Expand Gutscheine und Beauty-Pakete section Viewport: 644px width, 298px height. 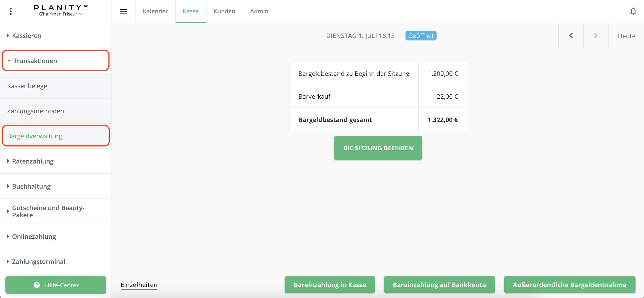(48, 211)
